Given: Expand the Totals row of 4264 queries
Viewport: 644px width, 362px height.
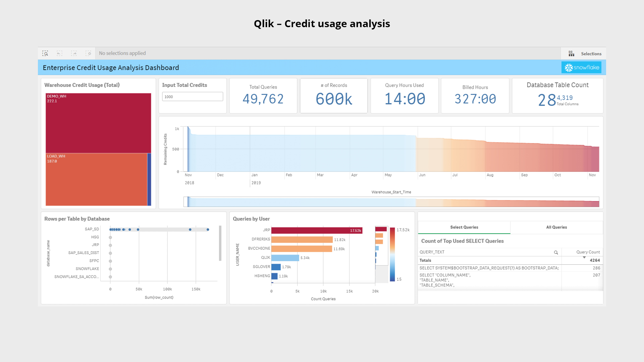Looking at the screenshot, I should [x=425, y=260].
